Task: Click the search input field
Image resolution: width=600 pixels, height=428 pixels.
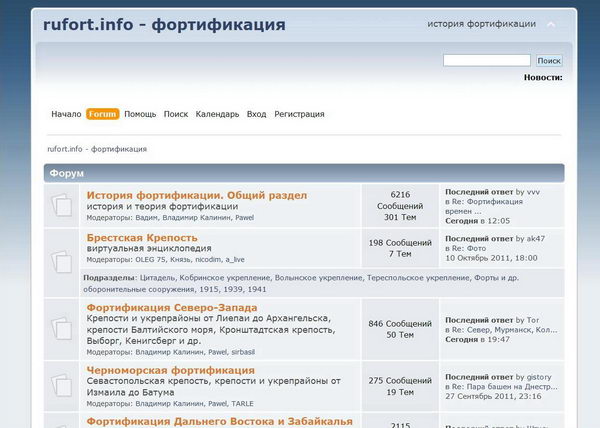Action: coord(487,60)
